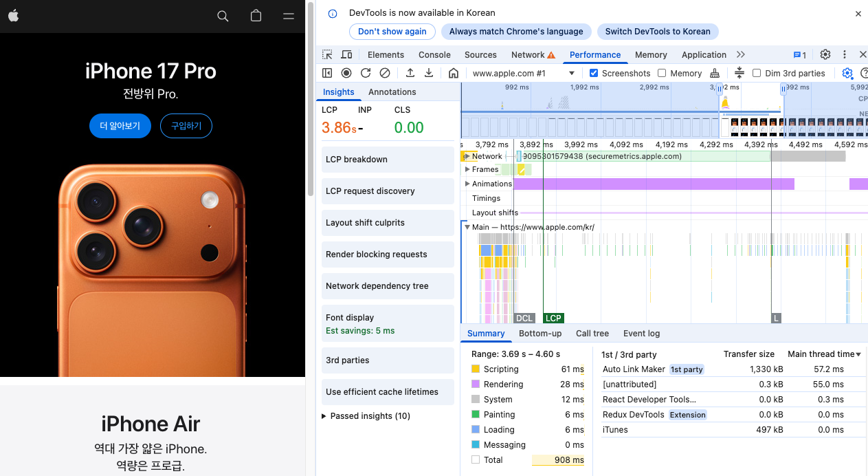Activate the inspect element picker
868x476 pixels.
click(x=328, y=55)
